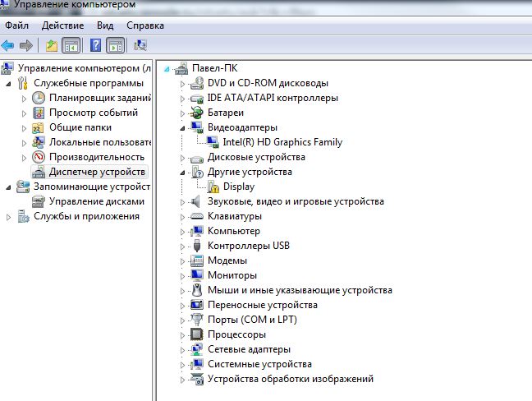Viewport: 532px width, 401px height.
Task: Open the Справка menu
Action: click(145, 25)
